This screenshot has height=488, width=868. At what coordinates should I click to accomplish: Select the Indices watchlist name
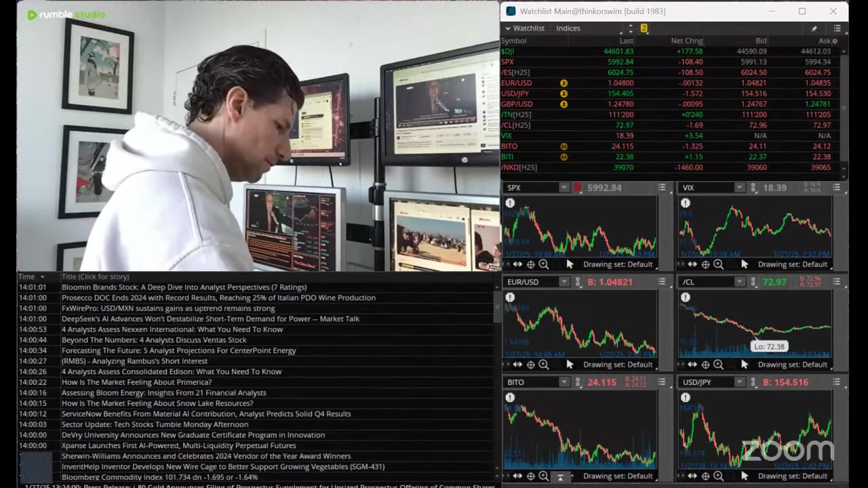(568, 28)
